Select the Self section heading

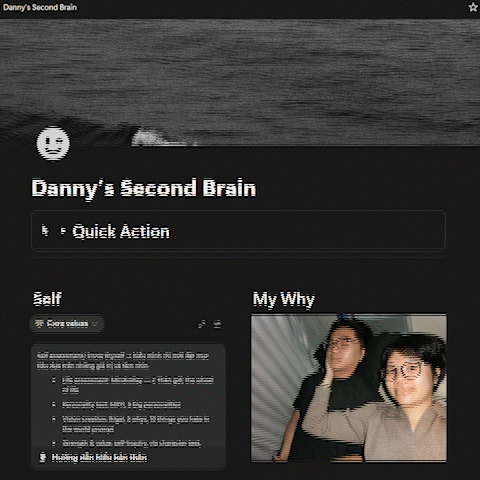[x=47, y=299]
